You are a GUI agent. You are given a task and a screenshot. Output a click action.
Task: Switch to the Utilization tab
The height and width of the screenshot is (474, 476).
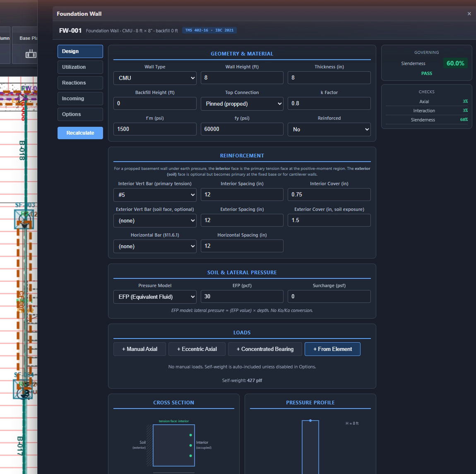[80, 67]
